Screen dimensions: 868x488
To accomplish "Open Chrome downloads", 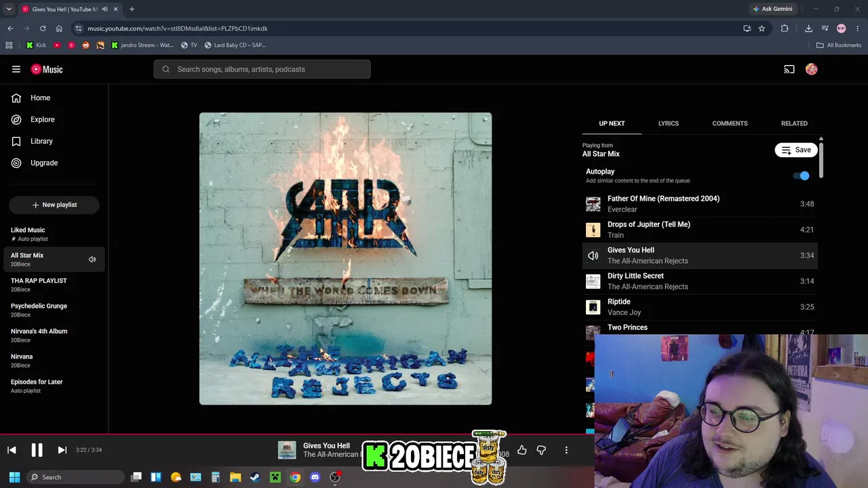I will coord(808,28).
